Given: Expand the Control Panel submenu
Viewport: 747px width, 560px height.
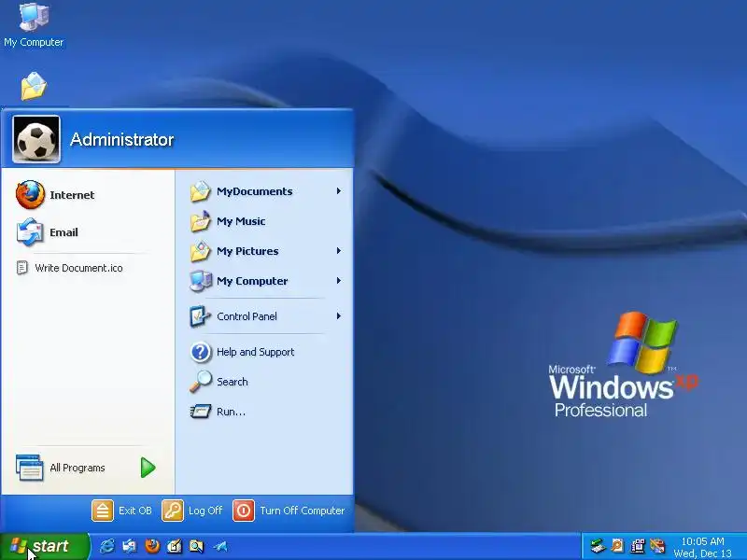Looking at the screenshot, I should (x=265, y=316).
